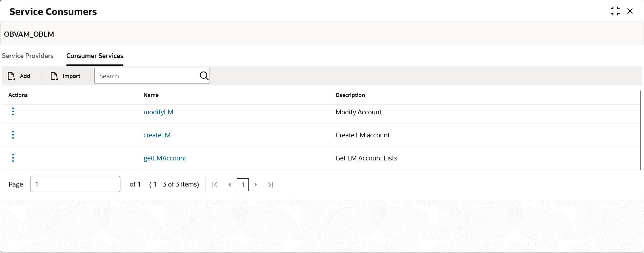Click the Page number input box

point(75,184)
